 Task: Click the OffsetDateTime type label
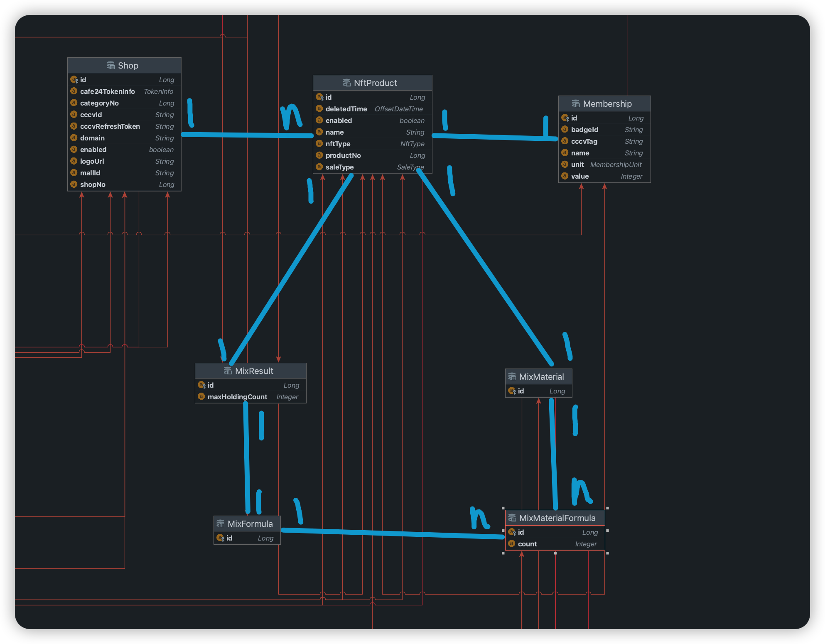point(399,109)
